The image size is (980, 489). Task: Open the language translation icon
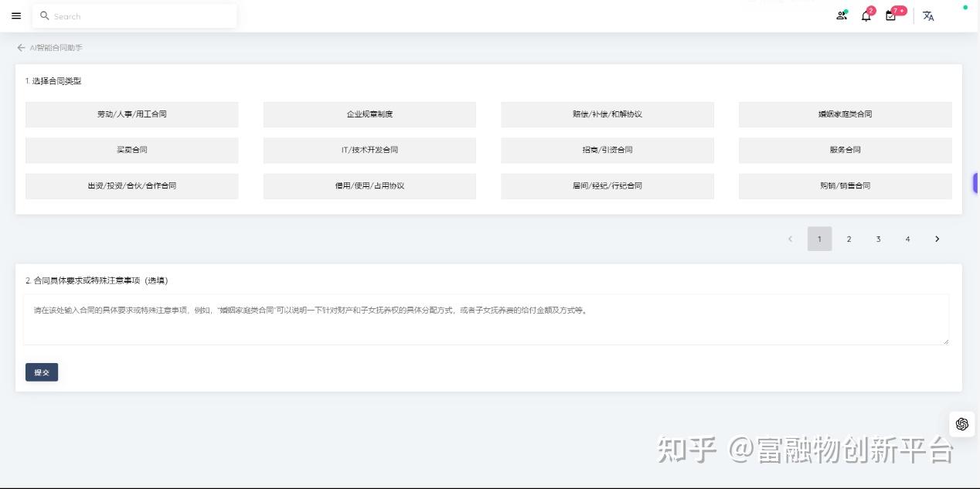pos(928,15)
